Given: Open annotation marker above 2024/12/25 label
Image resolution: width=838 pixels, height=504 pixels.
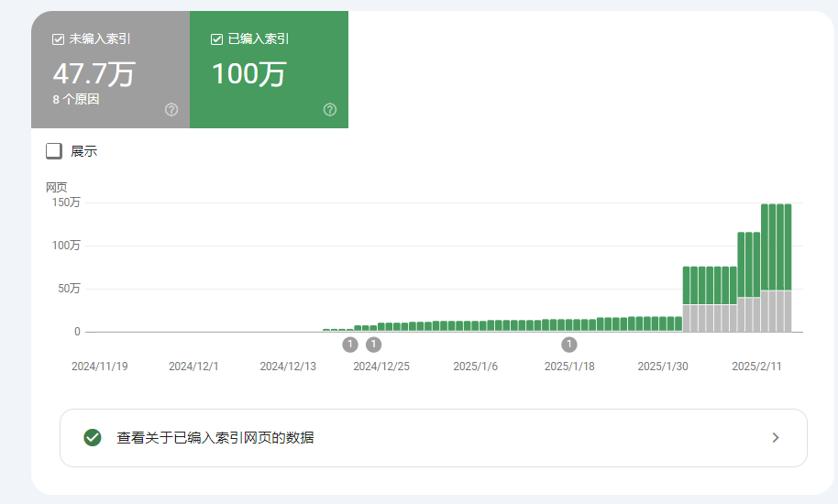Looking at the screenshot, I should coord(373,345).
